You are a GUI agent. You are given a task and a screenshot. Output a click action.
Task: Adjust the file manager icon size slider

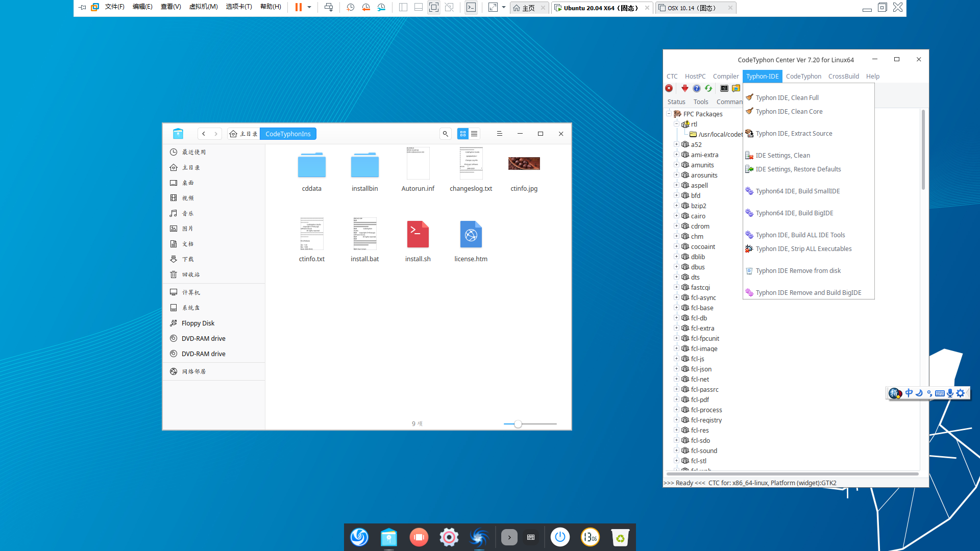point(518,424)
